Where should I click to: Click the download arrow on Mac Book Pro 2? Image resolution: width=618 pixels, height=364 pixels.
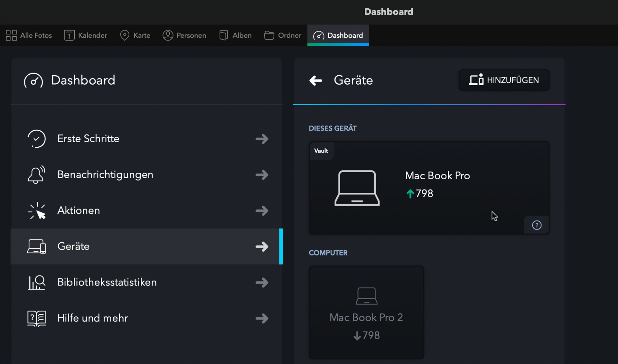tap(357, 336)
